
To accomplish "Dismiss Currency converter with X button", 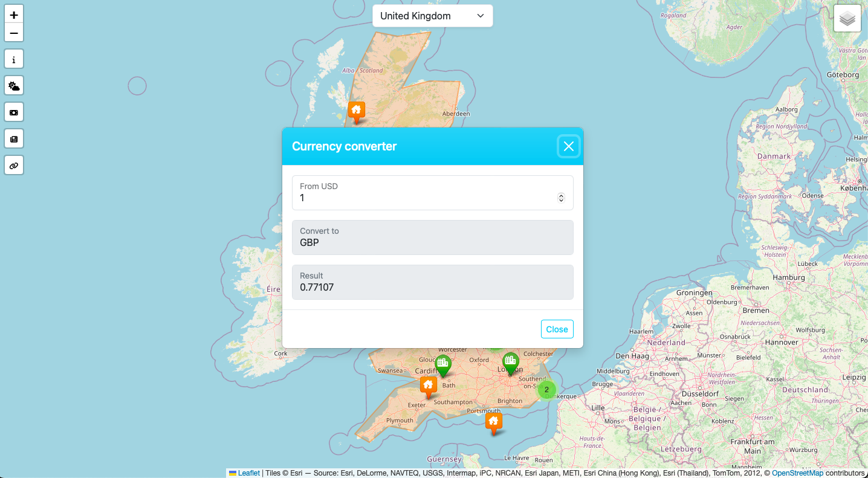I will click(568, 146).
